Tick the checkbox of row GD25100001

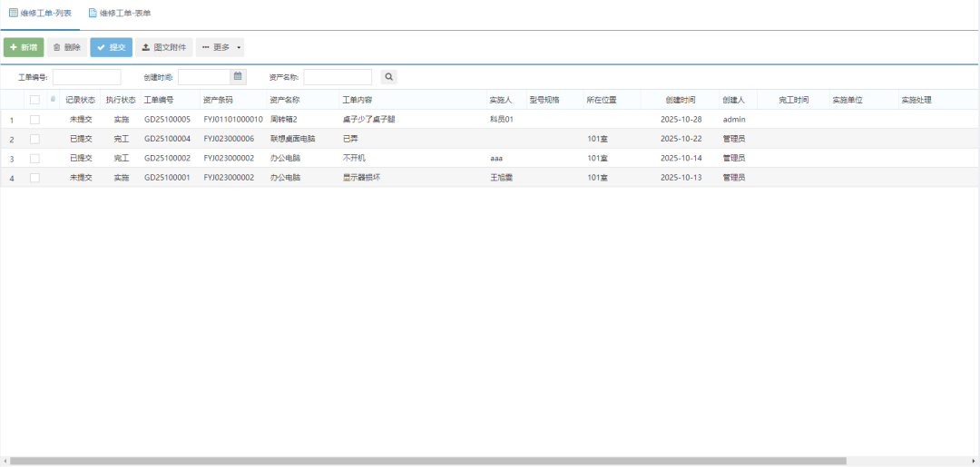click(34, 178)
